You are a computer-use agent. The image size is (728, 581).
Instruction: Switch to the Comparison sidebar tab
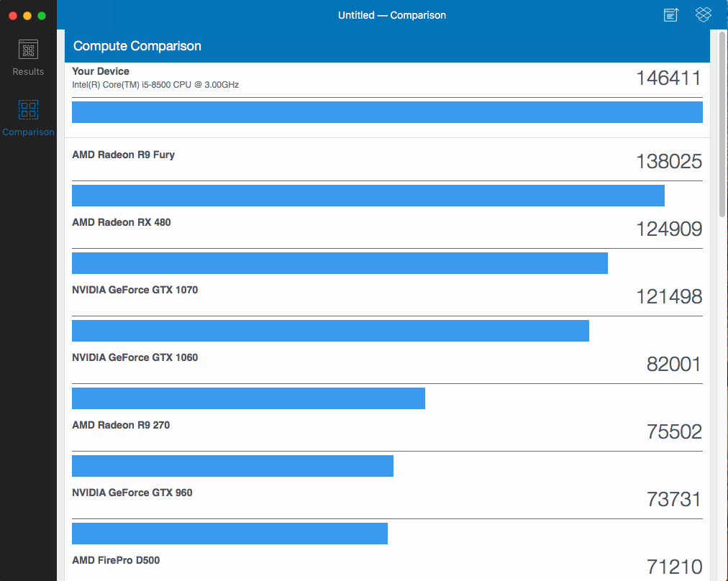click(x=28, y=119)
